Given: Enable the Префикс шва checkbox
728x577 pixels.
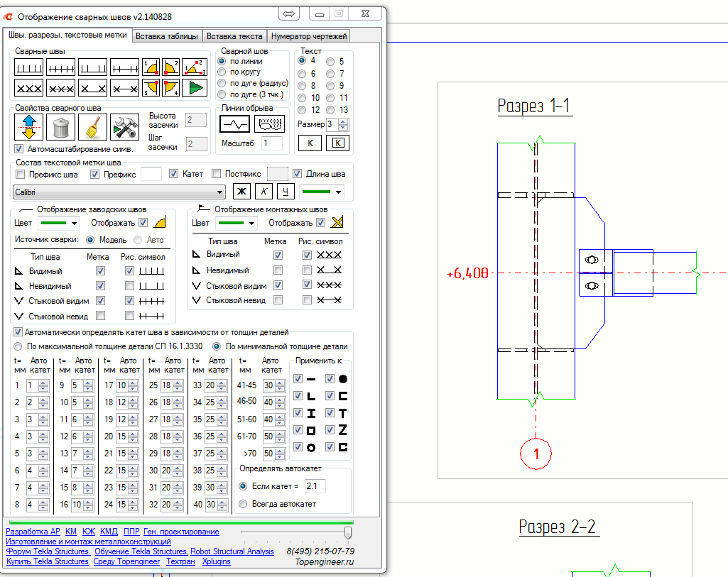Looking at the screenshot, I should [20, 174].
